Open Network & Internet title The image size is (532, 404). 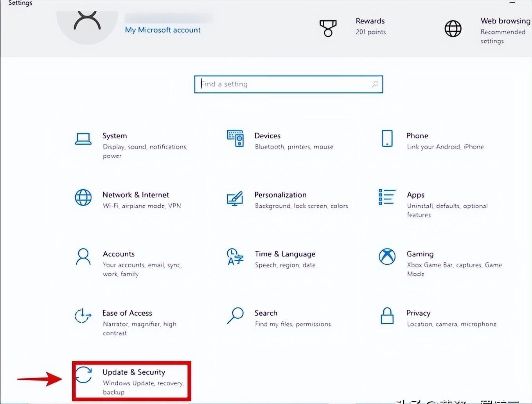click(x=135, y=195)
